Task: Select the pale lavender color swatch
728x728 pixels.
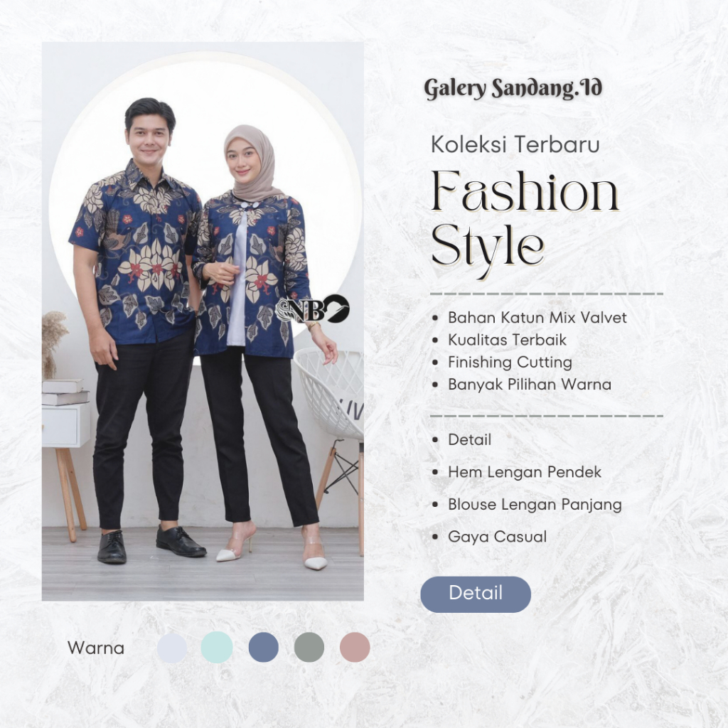Action: click(x=172, y=647)
